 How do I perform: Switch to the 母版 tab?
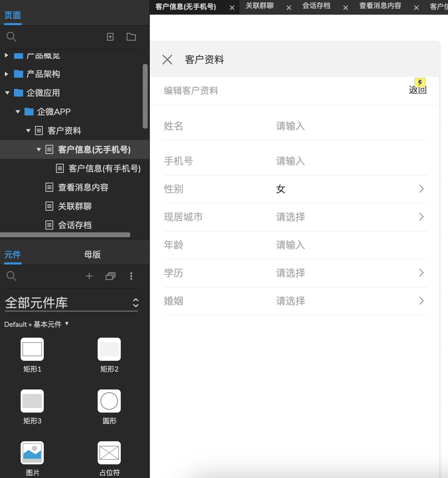tap(92, 254)
